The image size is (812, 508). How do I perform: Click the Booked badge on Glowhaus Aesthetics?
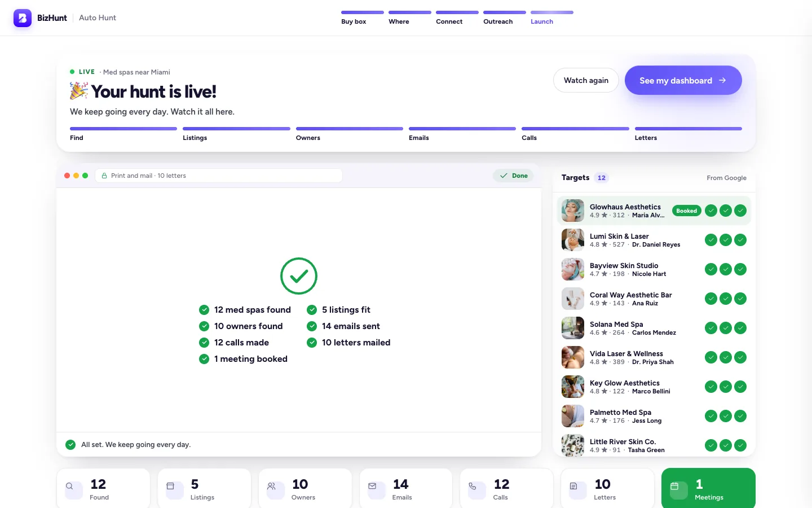tap(686, 211)
